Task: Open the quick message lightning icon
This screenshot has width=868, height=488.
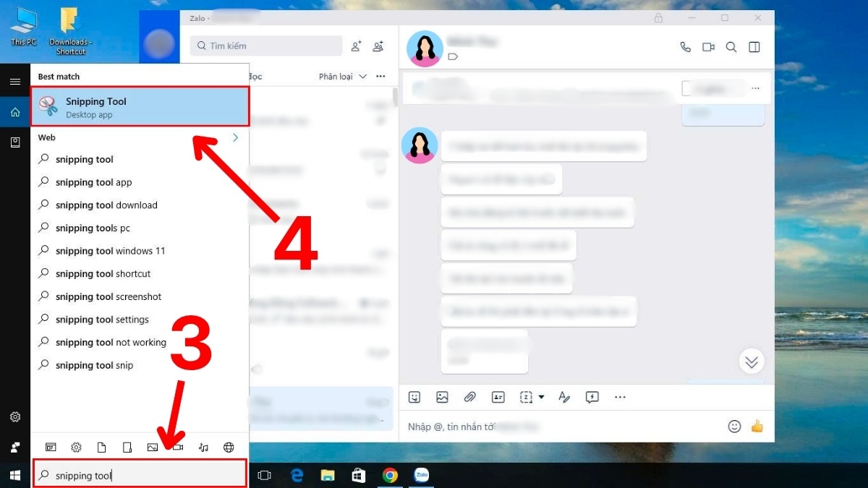Action: pyautogui.click(x=592, y=397)
